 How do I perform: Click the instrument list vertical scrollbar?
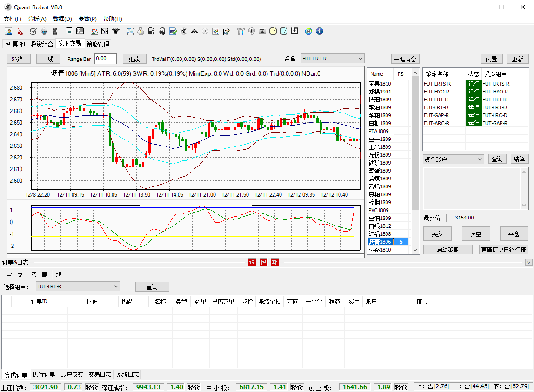tap(415, 161)
